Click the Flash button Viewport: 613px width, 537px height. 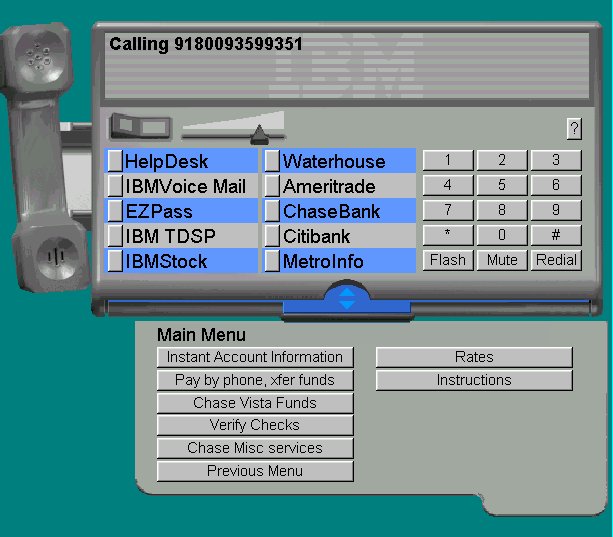pyautogui.click(x=448, y=260)
